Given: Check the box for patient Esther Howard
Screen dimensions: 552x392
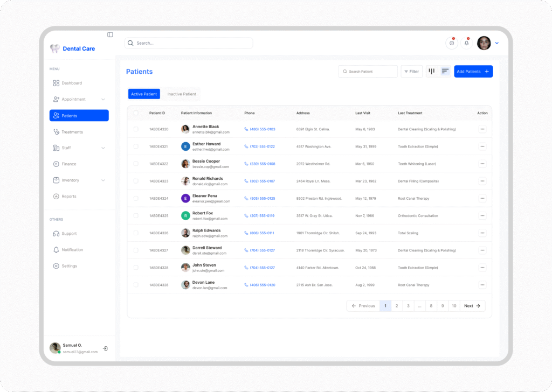Looking at the screenshot, I should click(x=136, y=146).
